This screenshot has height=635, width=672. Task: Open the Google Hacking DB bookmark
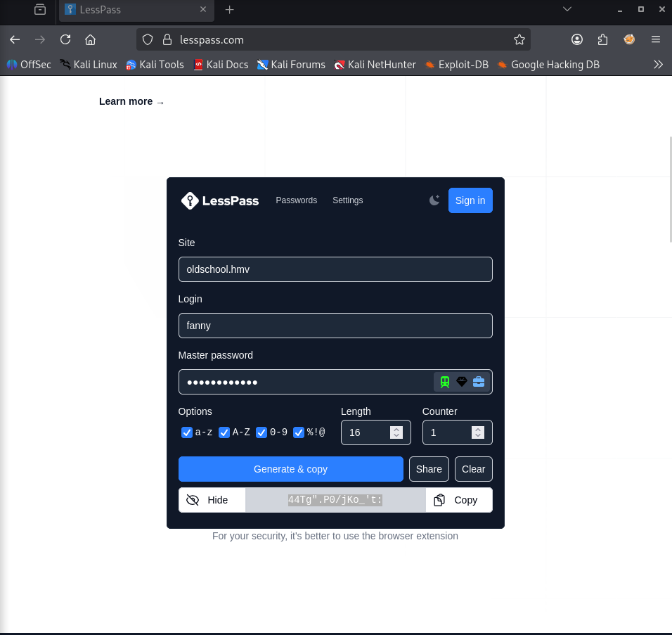click(x=548, y=65)
